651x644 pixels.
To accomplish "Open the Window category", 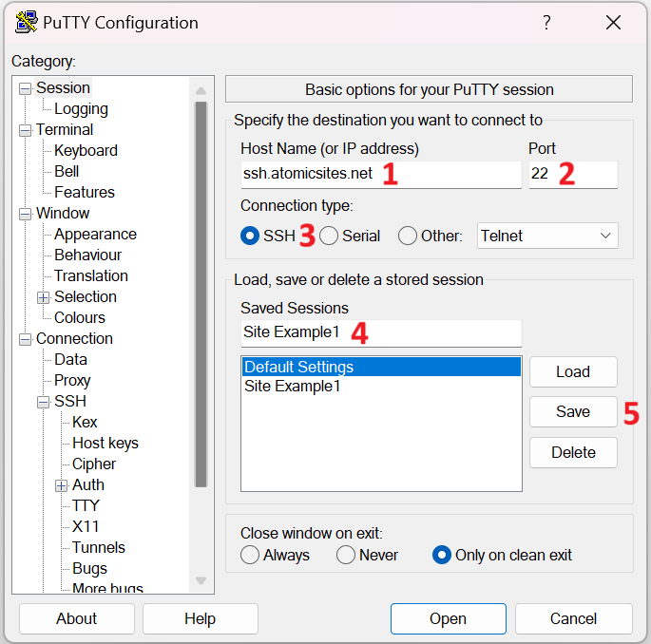I will tap(63, 214).
